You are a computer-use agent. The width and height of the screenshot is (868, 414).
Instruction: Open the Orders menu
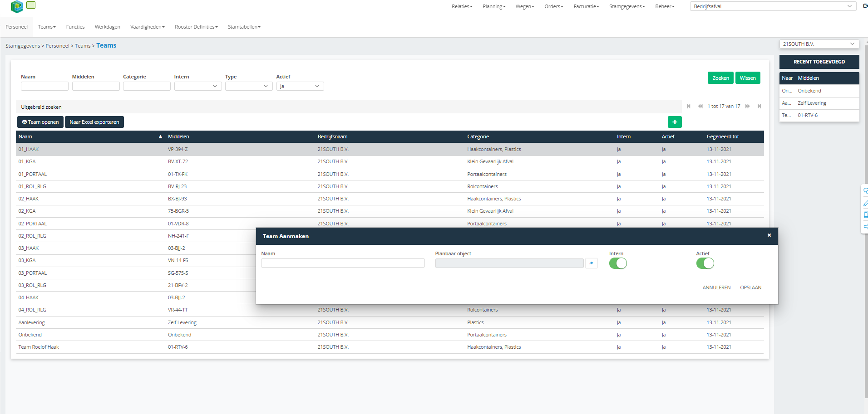554,6
